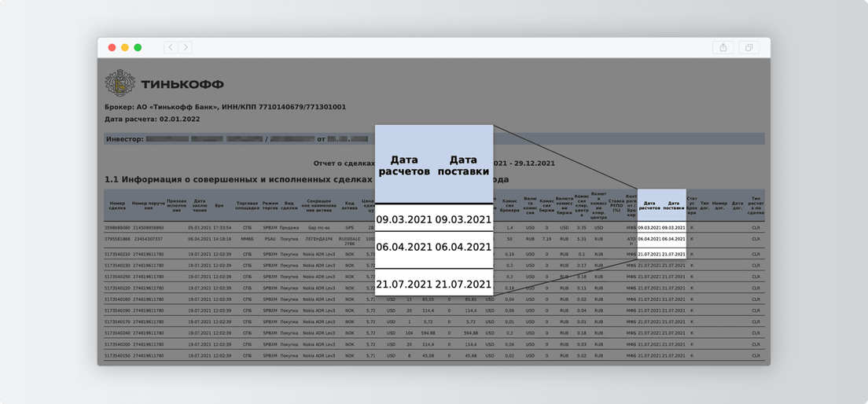
Task: Select deal number 5173540150
Action: (117, 355)
